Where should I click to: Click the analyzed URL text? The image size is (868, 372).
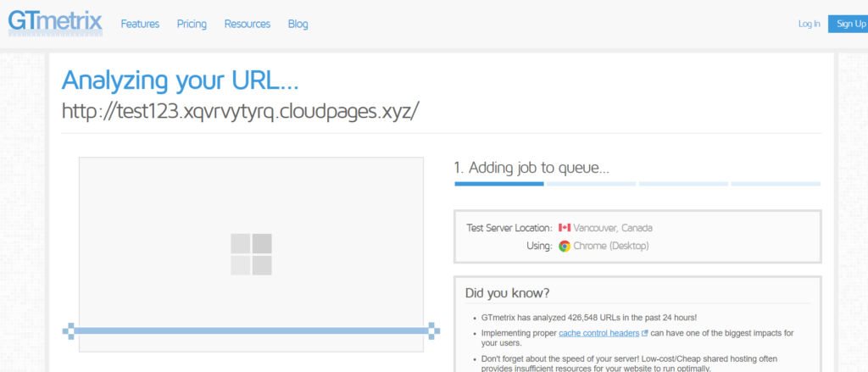click(x=241, y=111)
